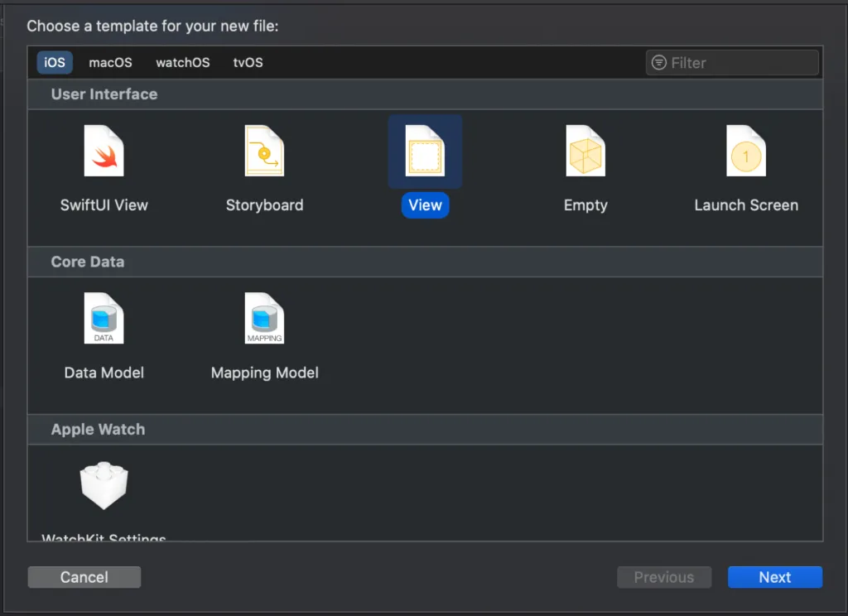
Task: Select the Empty file template icon
Action: tap(585, 150)
